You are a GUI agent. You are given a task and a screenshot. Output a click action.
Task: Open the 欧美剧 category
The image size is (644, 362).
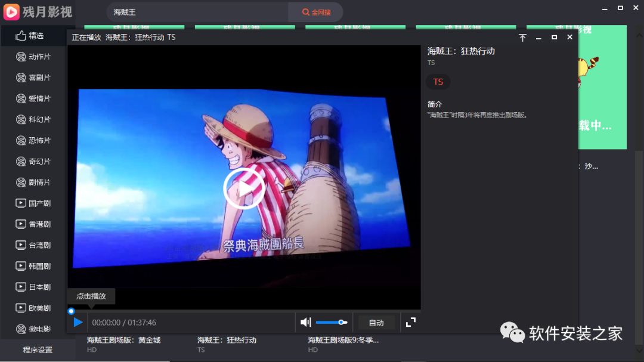click(33, 308)
